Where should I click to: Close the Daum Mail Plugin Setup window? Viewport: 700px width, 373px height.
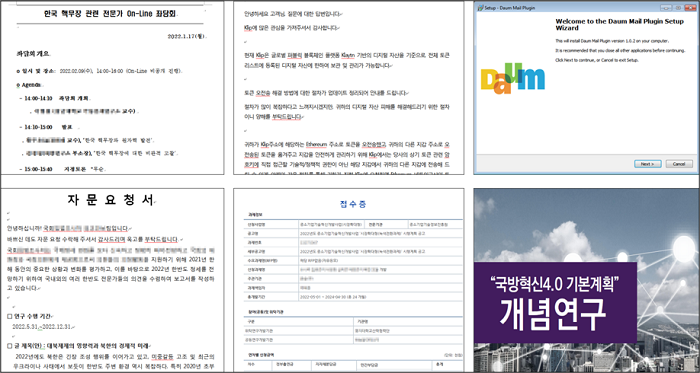691,8
